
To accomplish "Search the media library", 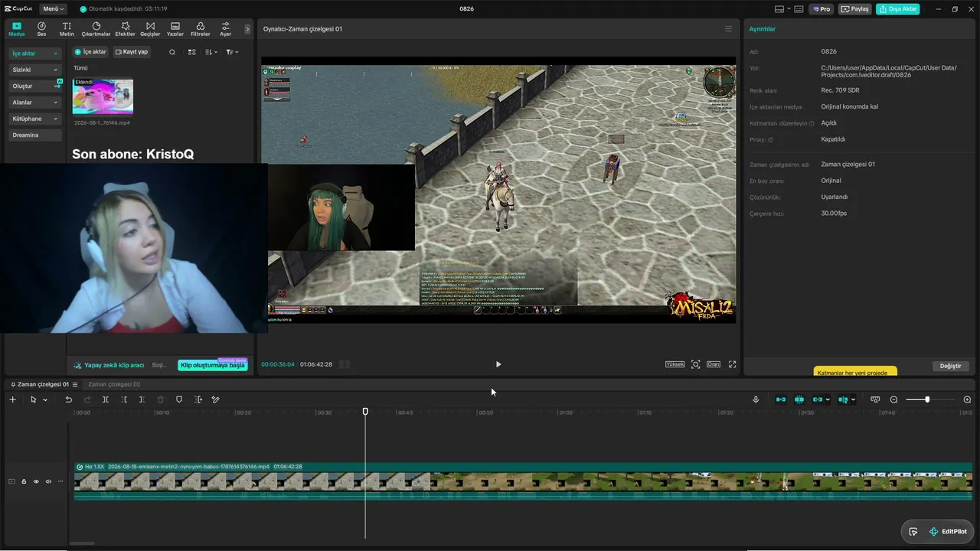I will [x=172, y=52].
